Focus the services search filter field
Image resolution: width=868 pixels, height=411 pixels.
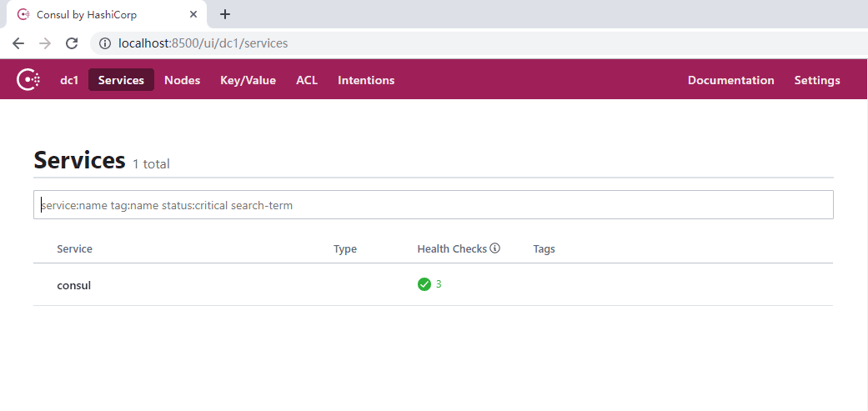pyautogui.click(x=434, y=205)
